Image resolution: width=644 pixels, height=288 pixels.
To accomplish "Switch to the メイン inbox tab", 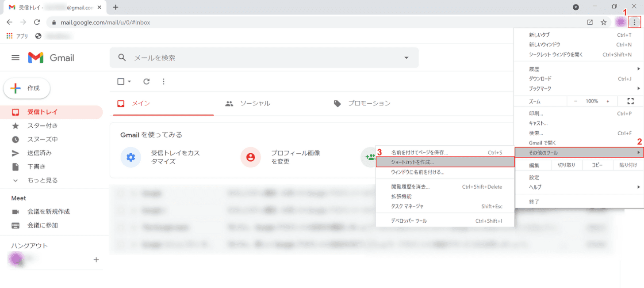I will (x=163, y=103).
